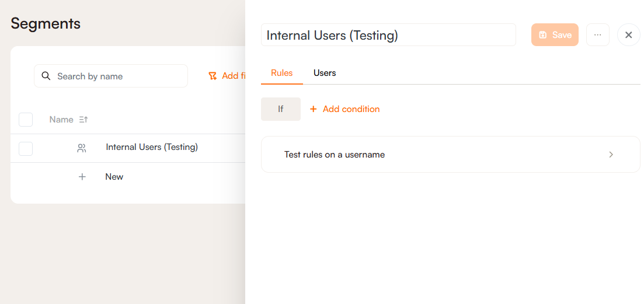Switch to the Rules tab
Viewport: 644px width, 304px height.
pos(282,73)
